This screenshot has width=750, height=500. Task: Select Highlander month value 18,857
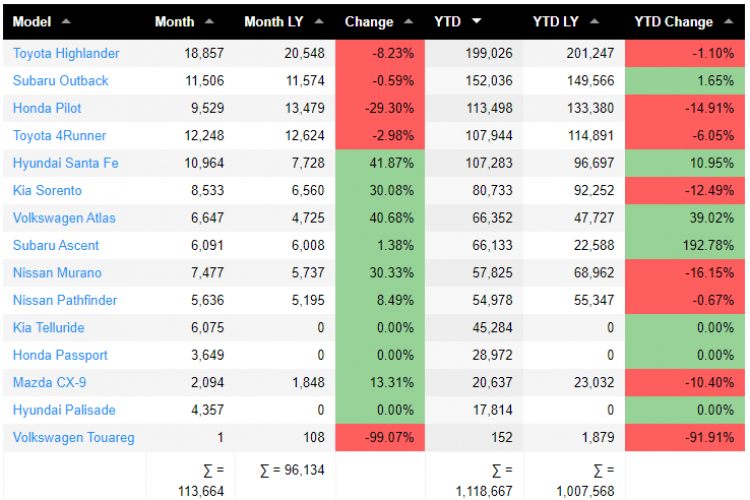click(x=204, y=53)
